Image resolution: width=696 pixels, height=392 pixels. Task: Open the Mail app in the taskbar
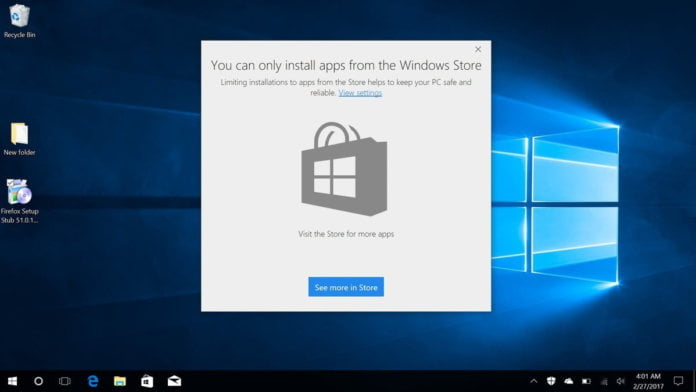[x=174, y=381]
